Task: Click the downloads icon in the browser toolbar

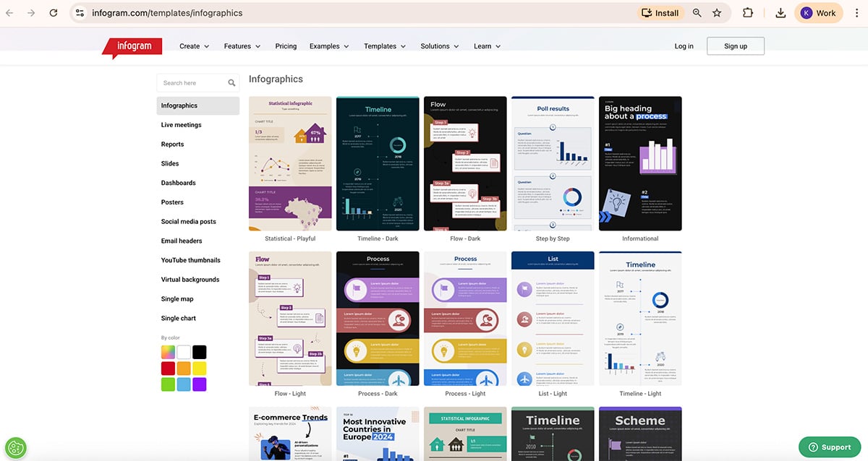Action: [780, 12]
